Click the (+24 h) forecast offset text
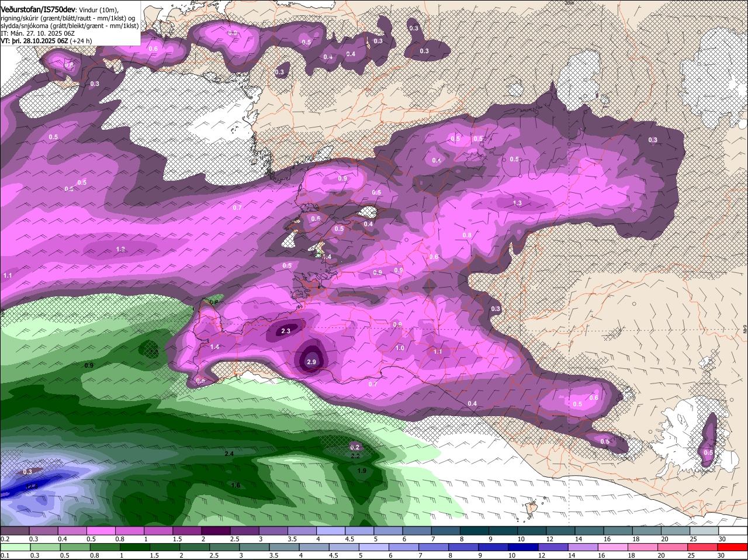This screenshot has height=560, width=748. [x=81, y=41]
